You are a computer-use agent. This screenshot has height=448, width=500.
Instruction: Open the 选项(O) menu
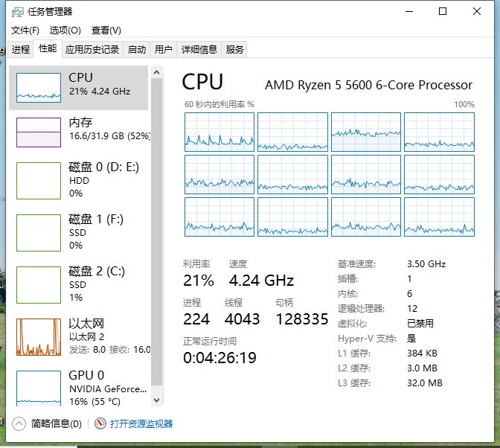point(65,30)
